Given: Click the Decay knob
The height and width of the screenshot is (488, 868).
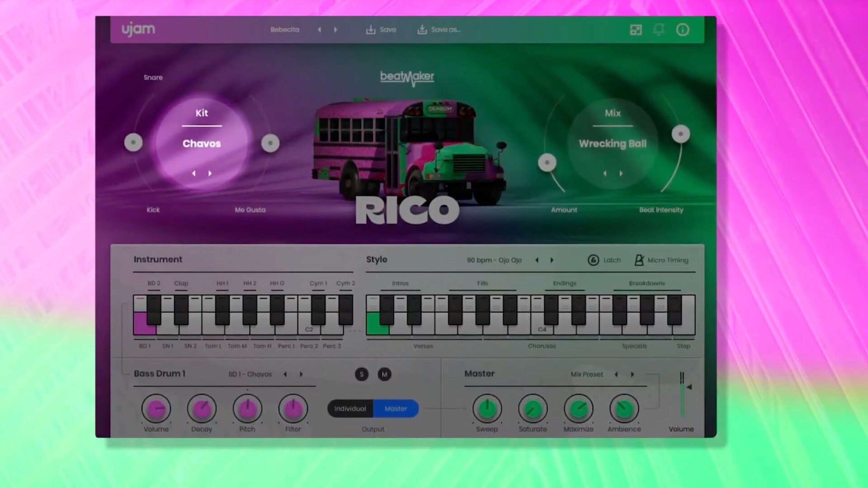Looking at the screenshot, I should pos(202,408).
